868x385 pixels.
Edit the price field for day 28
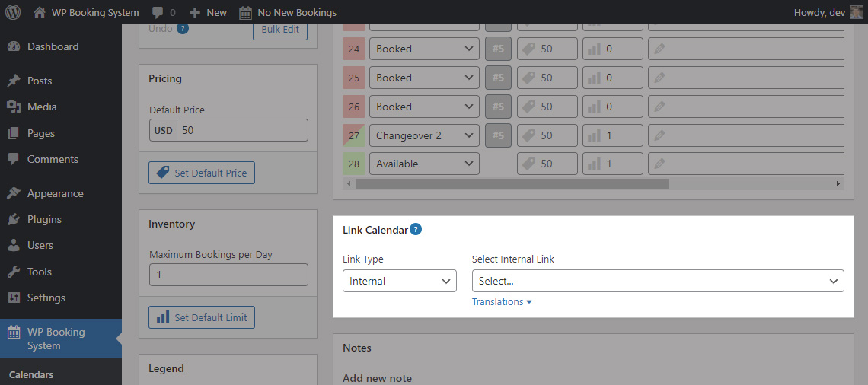pos(547,164)
